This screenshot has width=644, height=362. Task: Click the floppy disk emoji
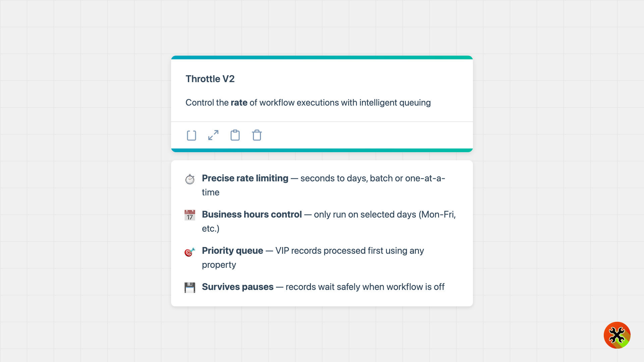190,288
